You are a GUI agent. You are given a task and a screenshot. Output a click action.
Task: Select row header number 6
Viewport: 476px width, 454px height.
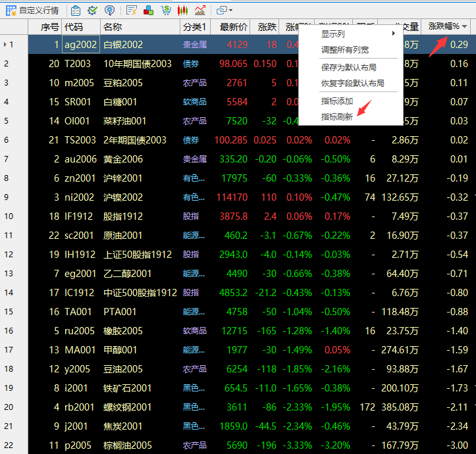click(7, 140)
